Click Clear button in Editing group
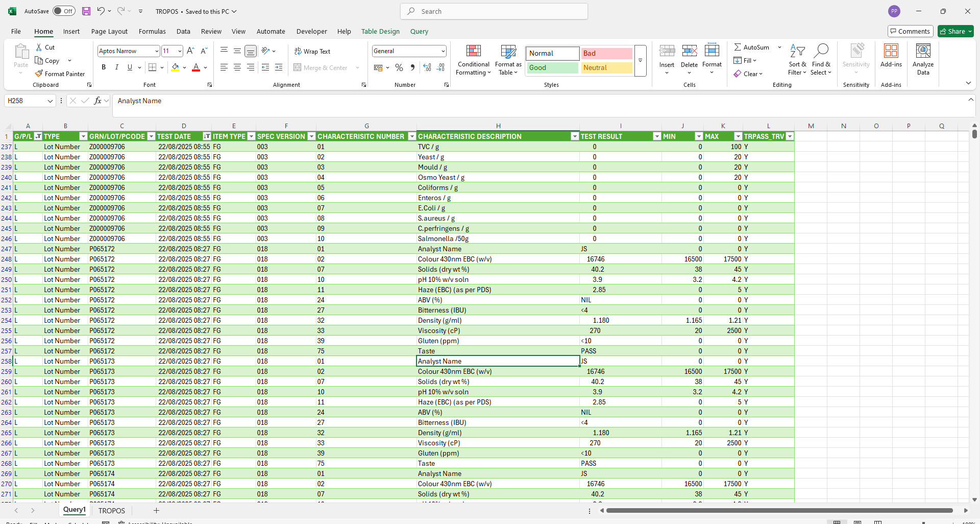This screenshot has width=980, height=524. (748, 74)
